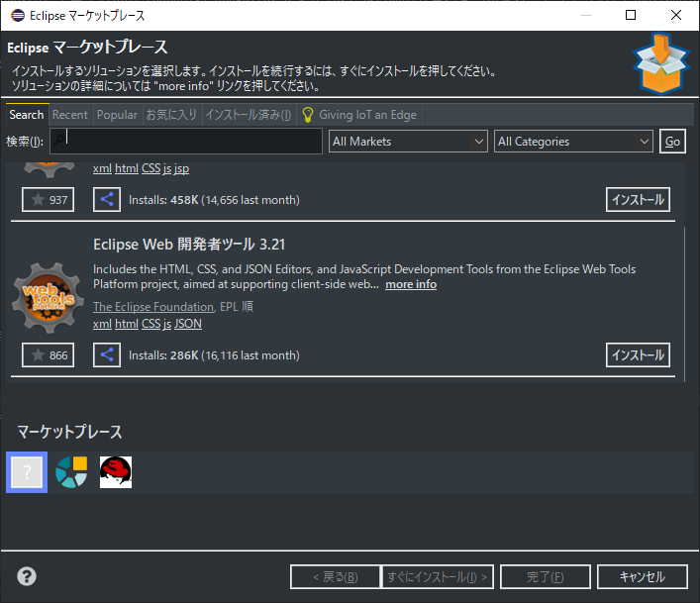The width and height of the screenshot is (700, 603).
Task: Click xml tag in the top entry
Action: coord(102,168)
